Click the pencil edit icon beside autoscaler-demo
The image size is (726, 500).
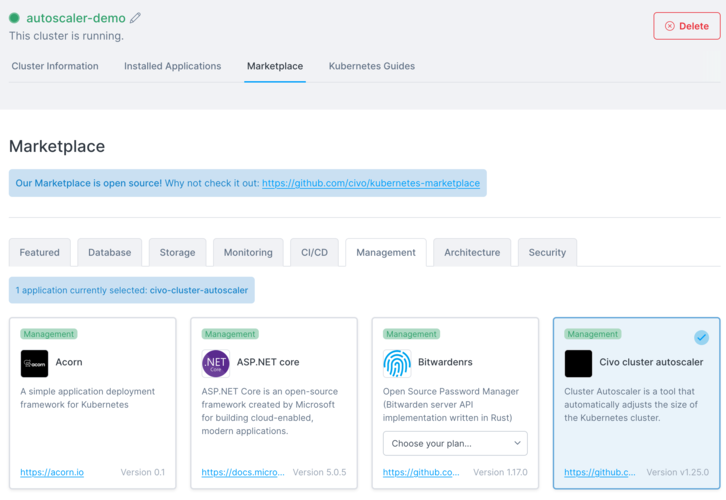[135, 18]
